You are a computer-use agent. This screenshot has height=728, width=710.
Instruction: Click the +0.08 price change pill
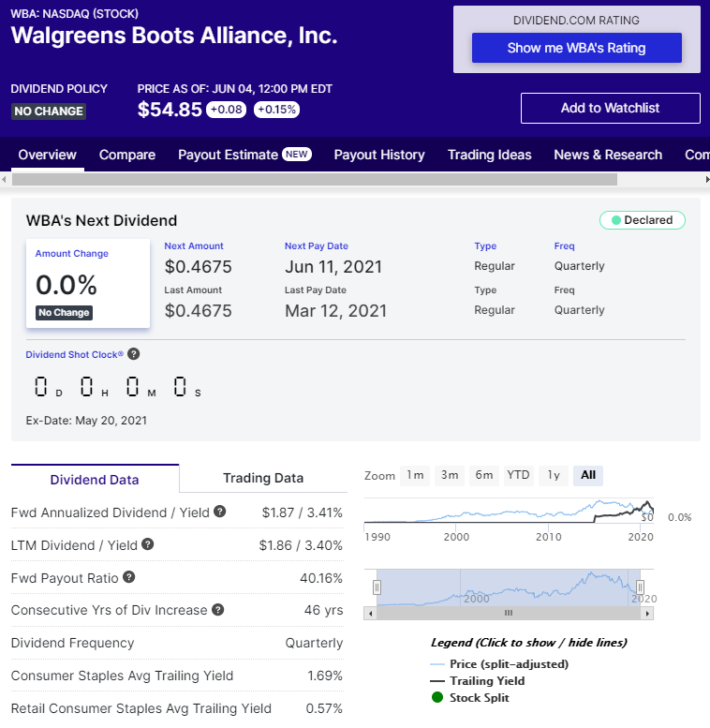227,110
